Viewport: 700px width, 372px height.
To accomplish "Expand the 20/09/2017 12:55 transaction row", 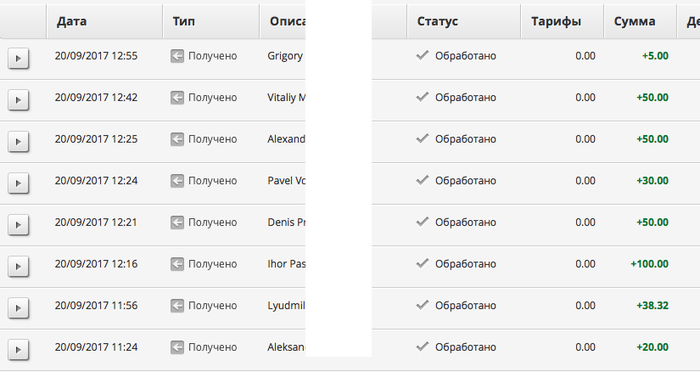I will (x=18, y=59).
